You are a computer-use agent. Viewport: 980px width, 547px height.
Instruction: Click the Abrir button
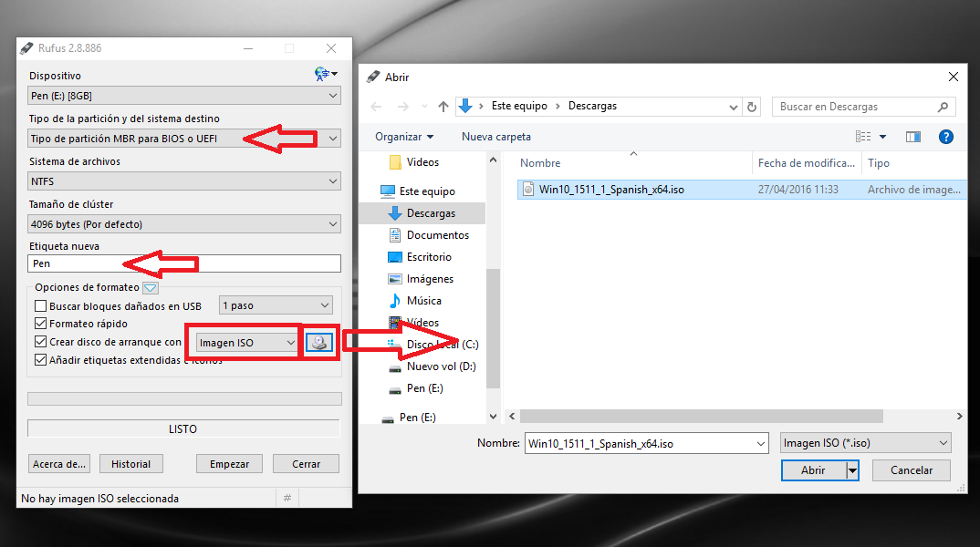(812, 470)
